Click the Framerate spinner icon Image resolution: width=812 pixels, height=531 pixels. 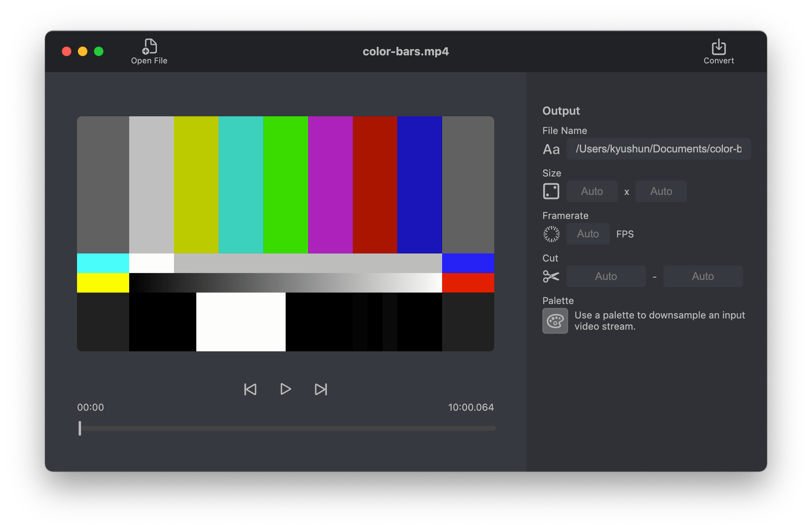tap(551, 234)
